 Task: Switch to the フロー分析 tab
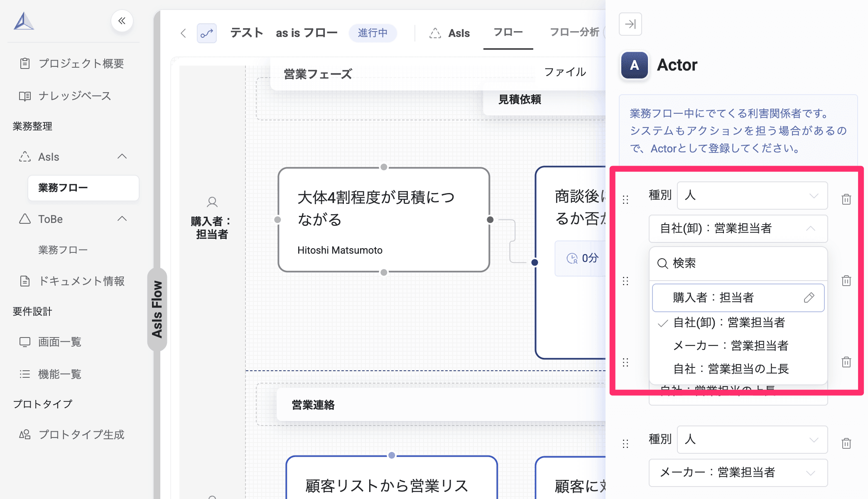click(x=574, y=32)
